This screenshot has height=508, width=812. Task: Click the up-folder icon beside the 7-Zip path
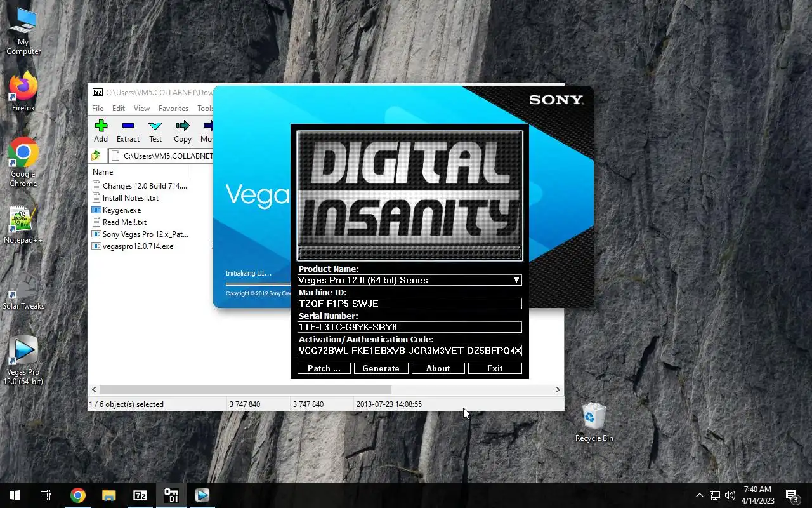pos(96,156)
